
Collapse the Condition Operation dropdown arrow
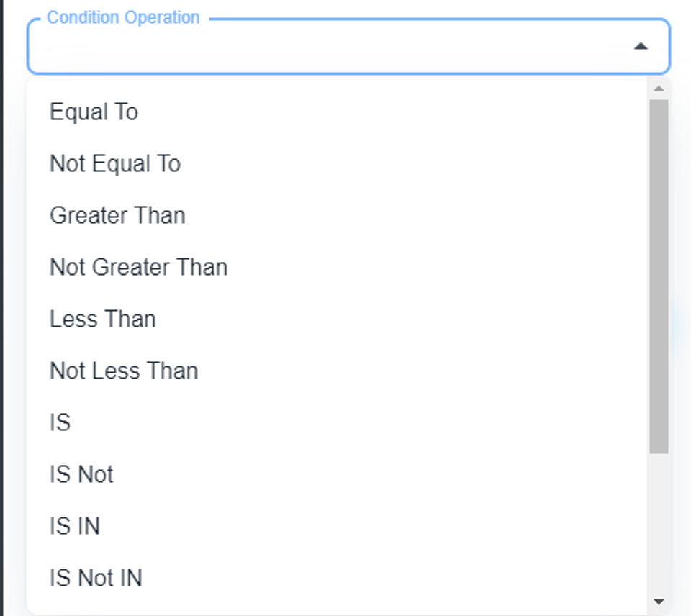(x=641, y=47)
